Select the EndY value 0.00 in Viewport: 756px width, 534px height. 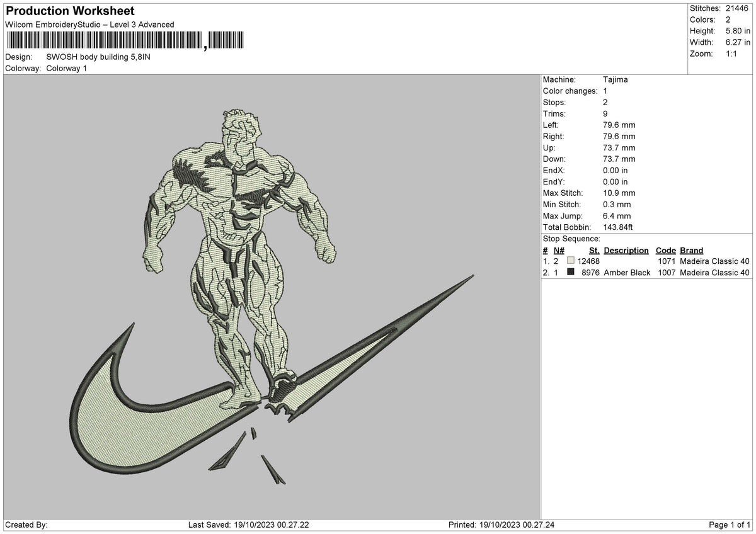[616, 182]
